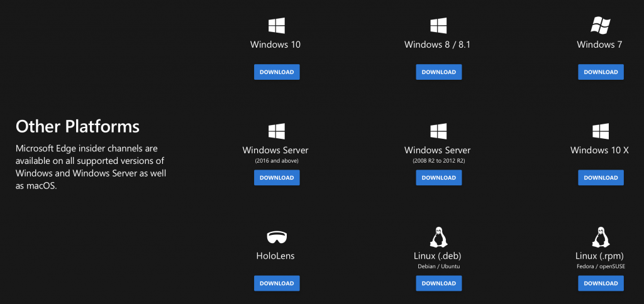Viewport: 644px width, 304px height.
Task: Click the (2016 and above) subtitle
Action: 277,161
